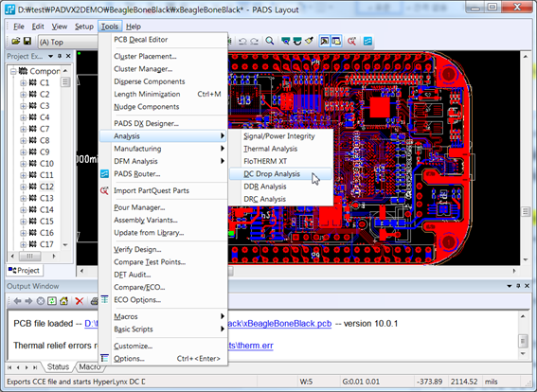This screenshot has height=392, width=537.
Task: Click the red X clear icon in Output Window
Action: coord(80,301)
